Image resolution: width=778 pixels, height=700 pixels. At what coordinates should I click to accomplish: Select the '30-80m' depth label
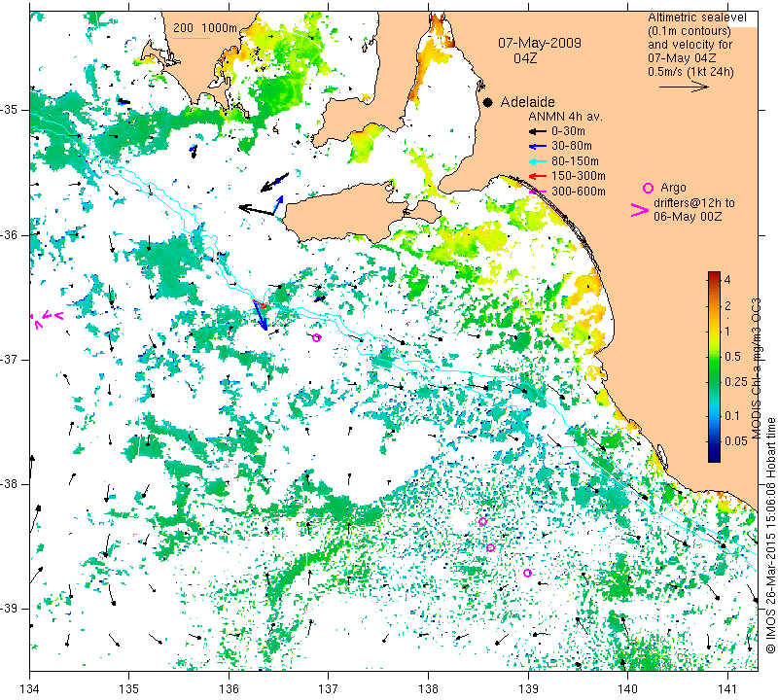tap(571, 146)
